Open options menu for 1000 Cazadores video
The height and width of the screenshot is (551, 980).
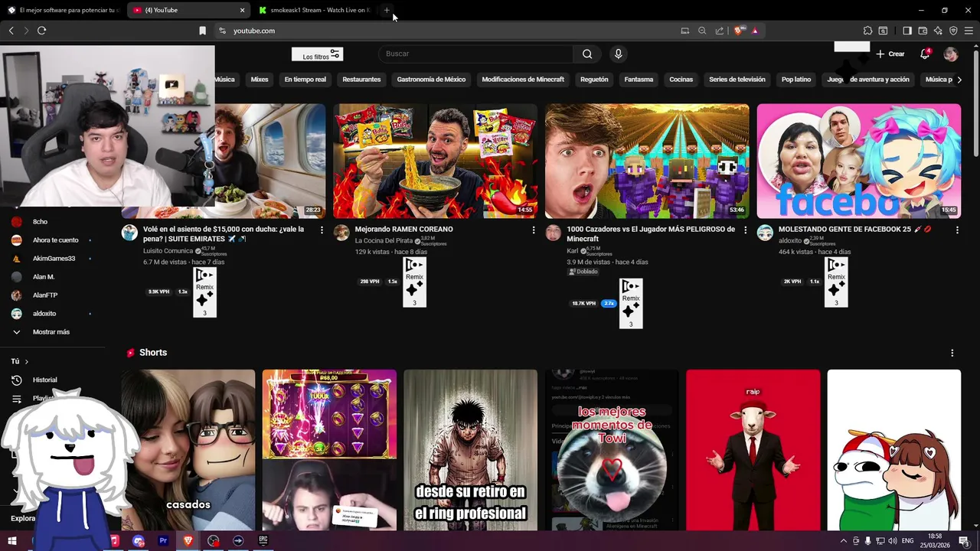(746, 230)
